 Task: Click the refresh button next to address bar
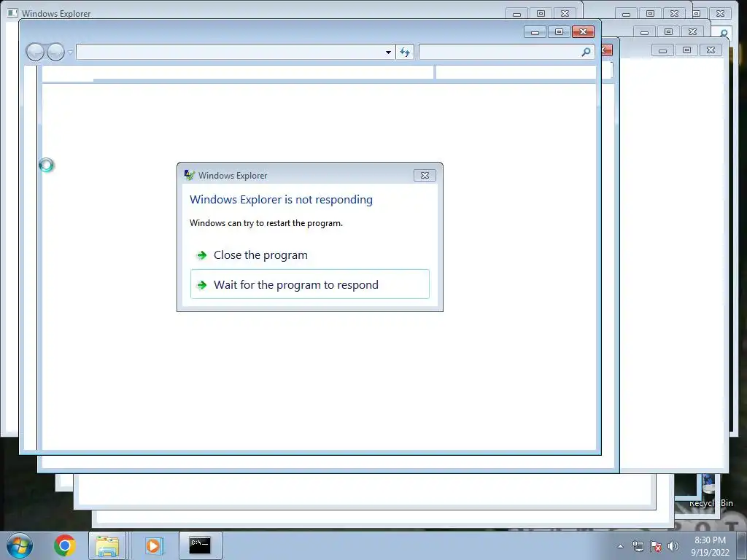pyautogui.click(x=405, y=52)
